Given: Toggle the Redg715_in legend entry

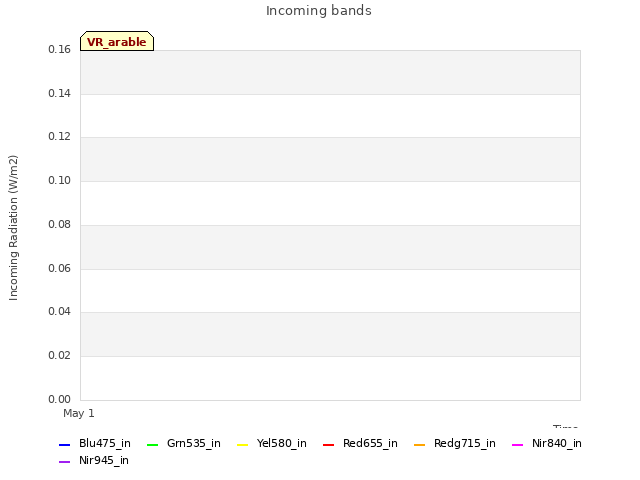Looking at the screenshot, I should click(455, 444).
